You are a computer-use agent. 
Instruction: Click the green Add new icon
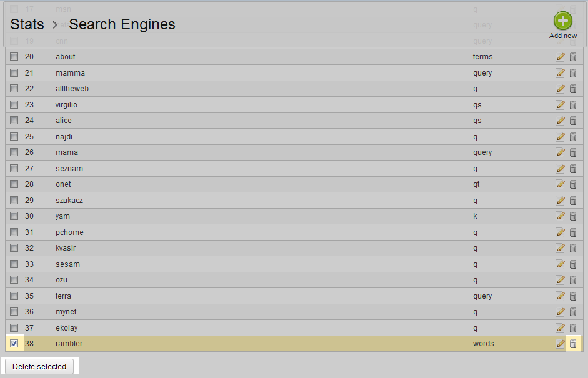click(562, 21)
